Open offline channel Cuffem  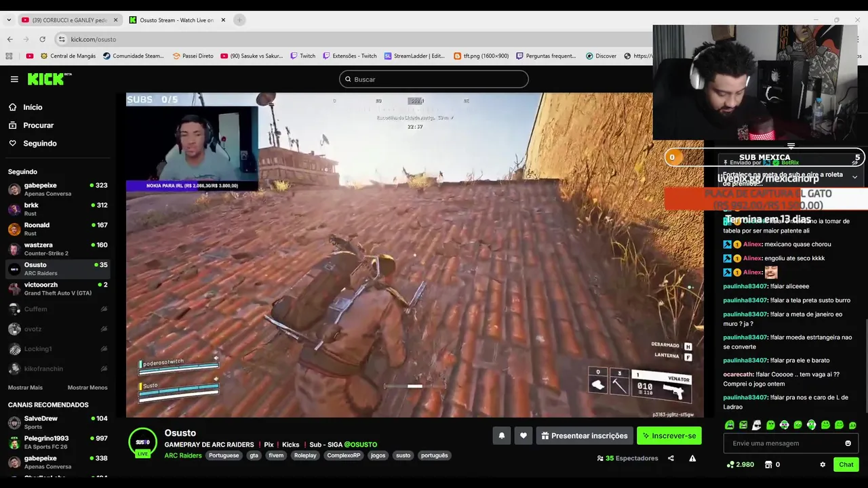point(58,309)
